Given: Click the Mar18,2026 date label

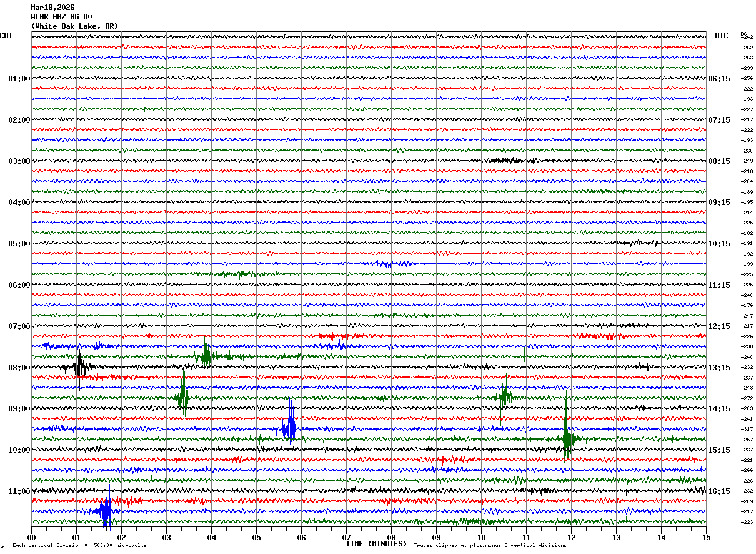Looking at the screenshot, I should [52, 8].
